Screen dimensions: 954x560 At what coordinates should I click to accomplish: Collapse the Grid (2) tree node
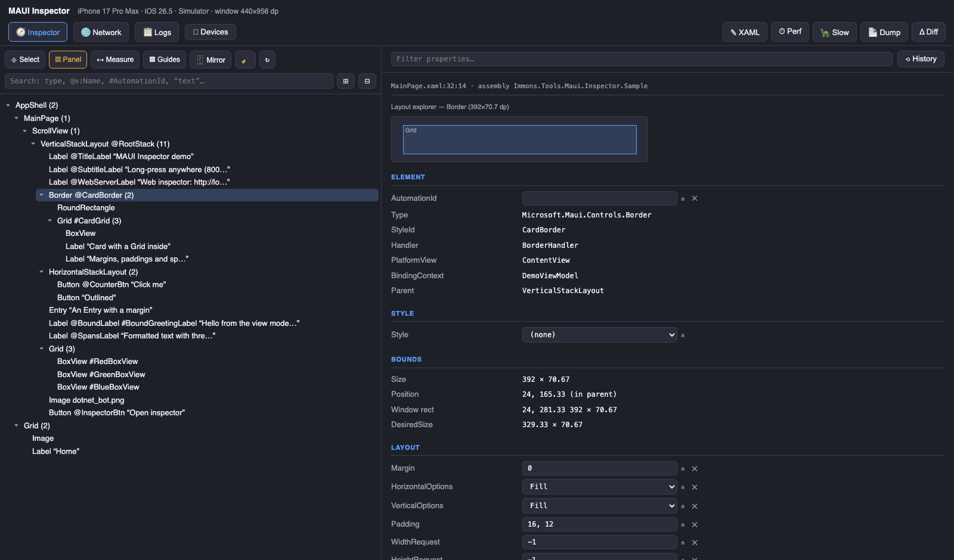click(17, 426)
